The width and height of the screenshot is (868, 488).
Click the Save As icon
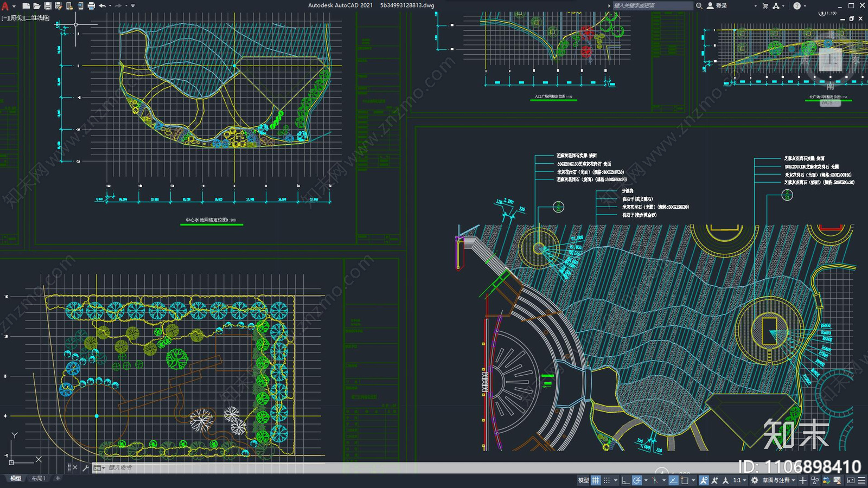click(58, 6)
